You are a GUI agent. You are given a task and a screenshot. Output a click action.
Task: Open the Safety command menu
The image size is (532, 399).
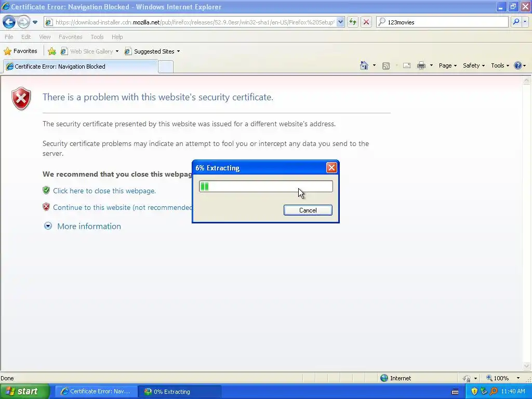474,65
